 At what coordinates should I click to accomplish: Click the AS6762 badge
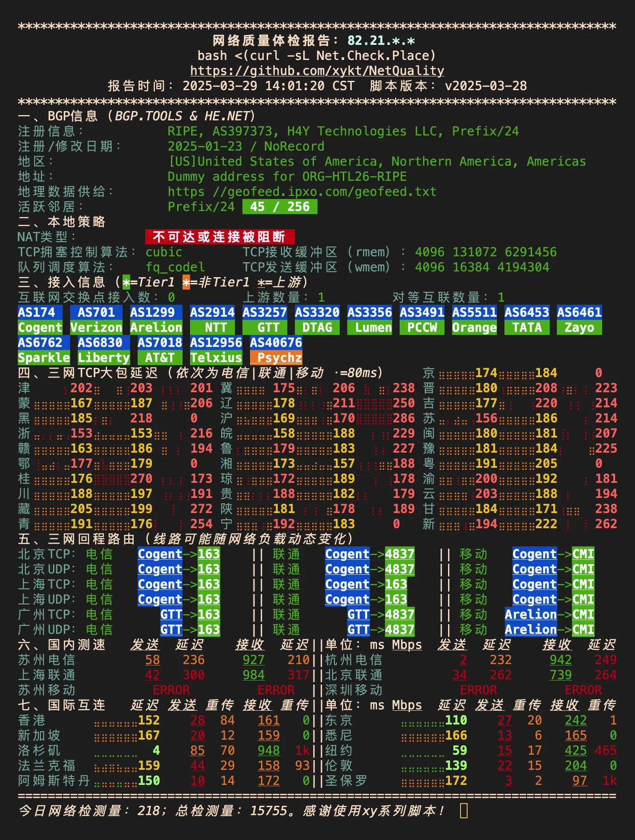click(x=44, y=342)
